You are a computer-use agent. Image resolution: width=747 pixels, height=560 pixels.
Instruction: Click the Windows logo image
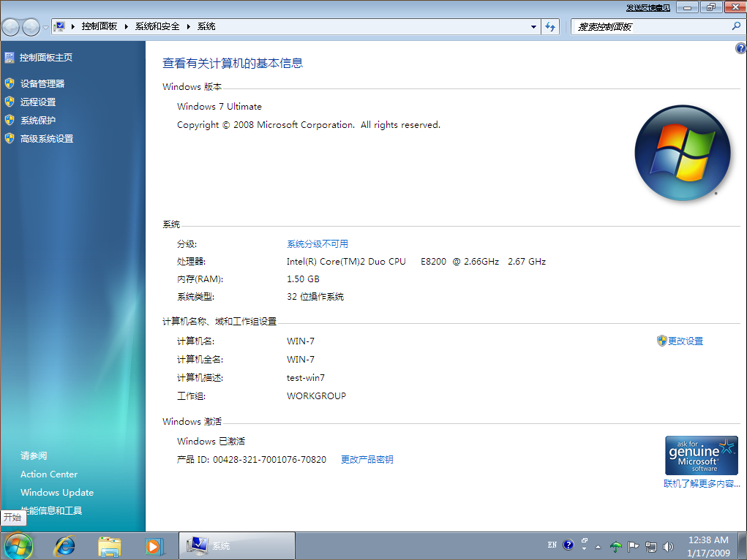682,152
